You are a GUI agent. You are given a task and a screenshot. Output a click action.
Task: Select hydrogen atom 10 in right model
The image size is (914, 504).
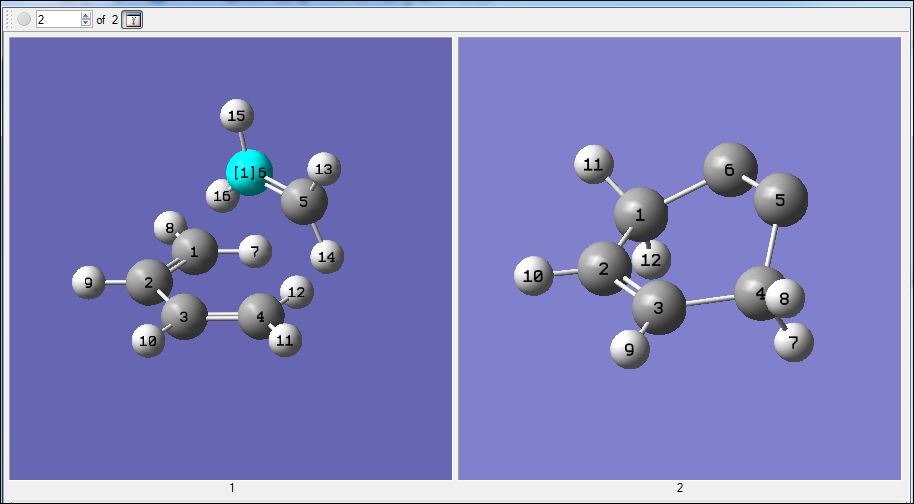[533, 276]
